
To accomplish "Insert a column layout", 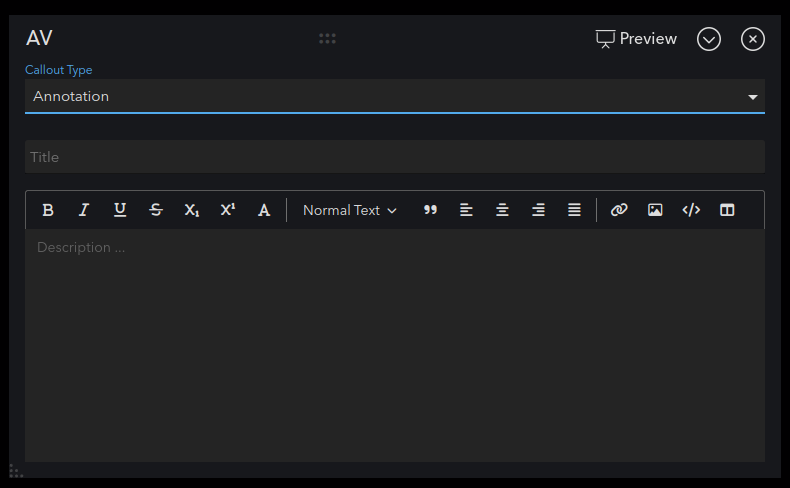I will [727, 210].
